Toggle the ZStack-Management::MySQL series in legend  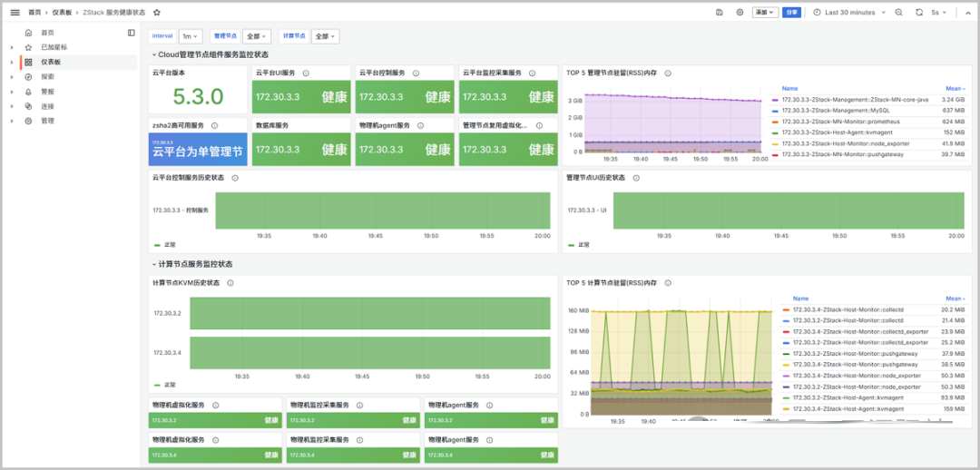click(x=838, y=111)
